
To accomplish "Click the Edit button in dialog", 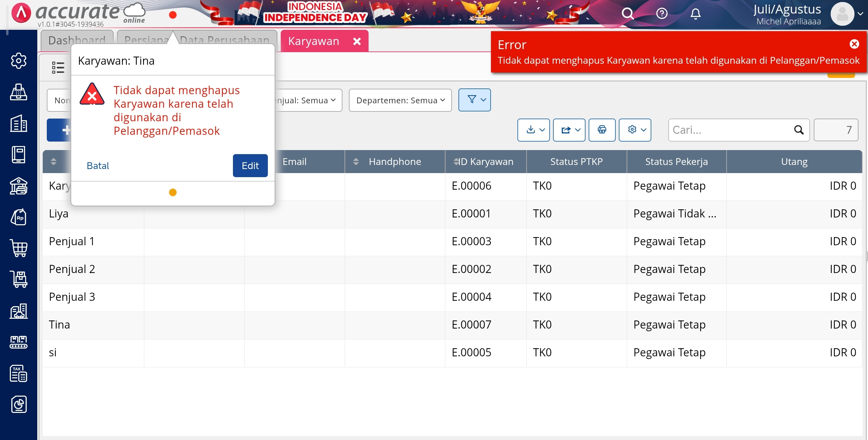I will [x=250, y=166].
